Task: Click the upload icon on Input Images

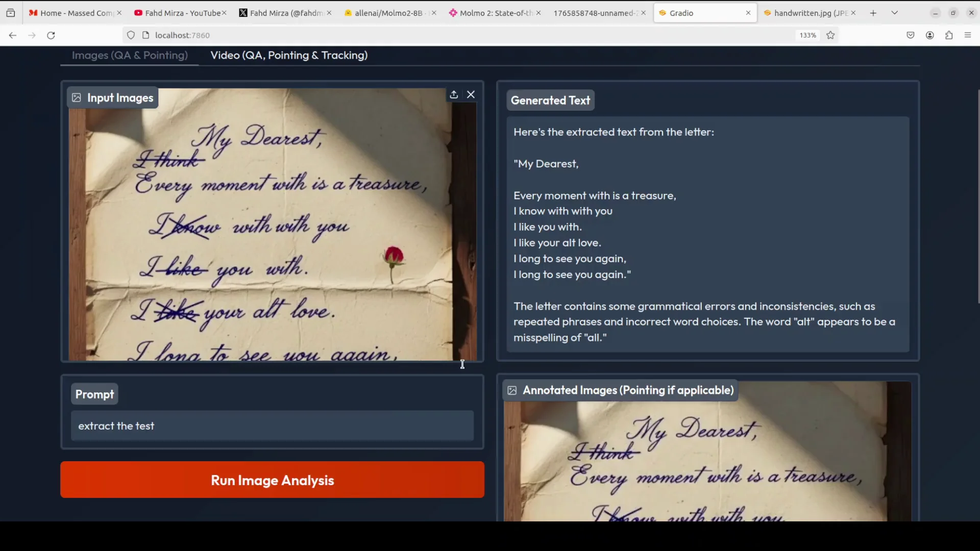Action: pos(453,95)
